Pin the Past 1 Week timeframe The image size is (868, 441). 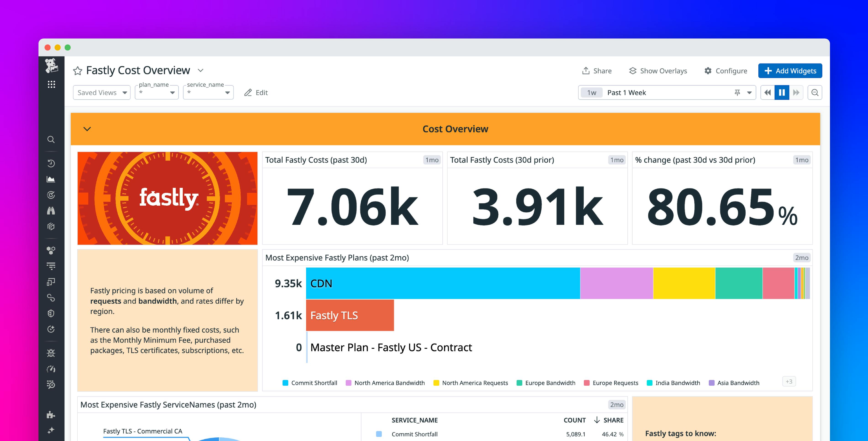coord(737,92)
